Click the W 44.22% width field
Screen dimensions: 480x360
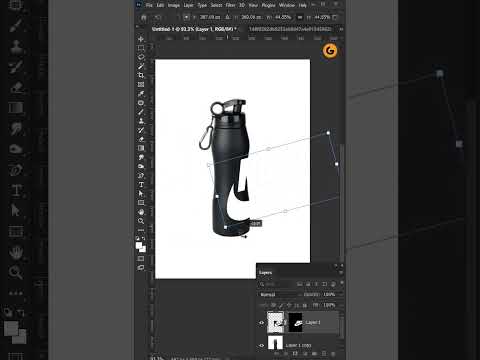pyautogui.click(x=283, y=17)
